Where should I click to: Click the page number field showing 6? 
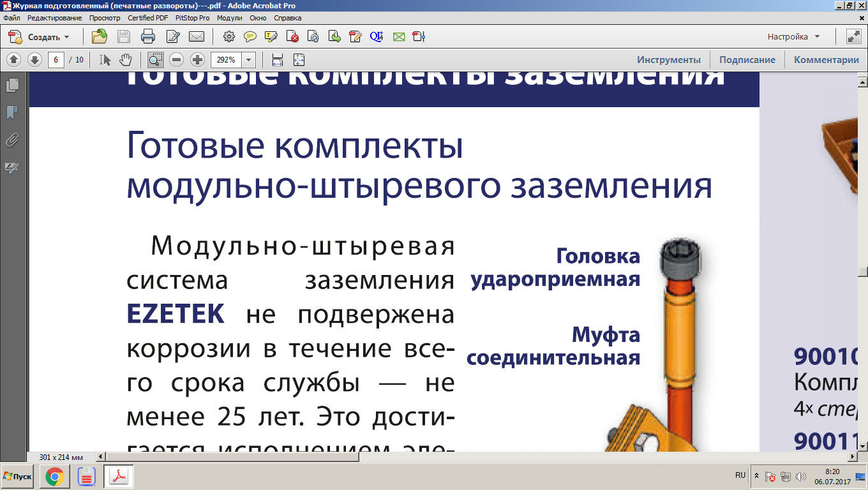click(x=56, y=60)
